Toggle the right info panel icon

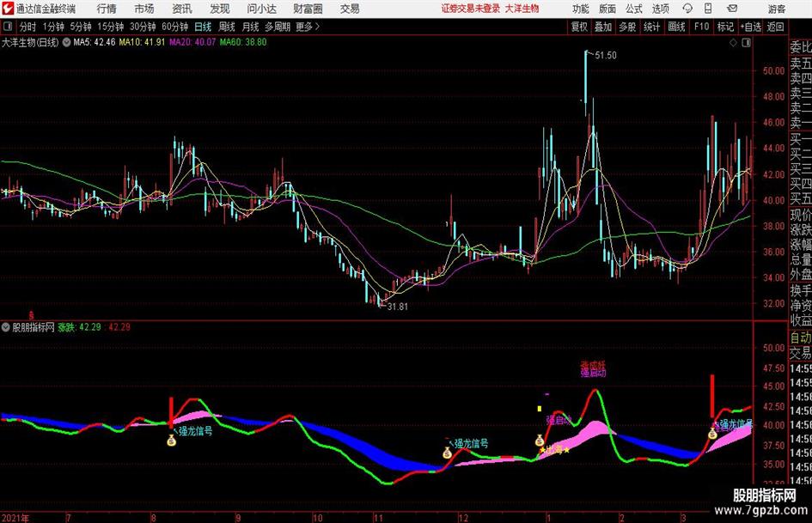(746, 43)
